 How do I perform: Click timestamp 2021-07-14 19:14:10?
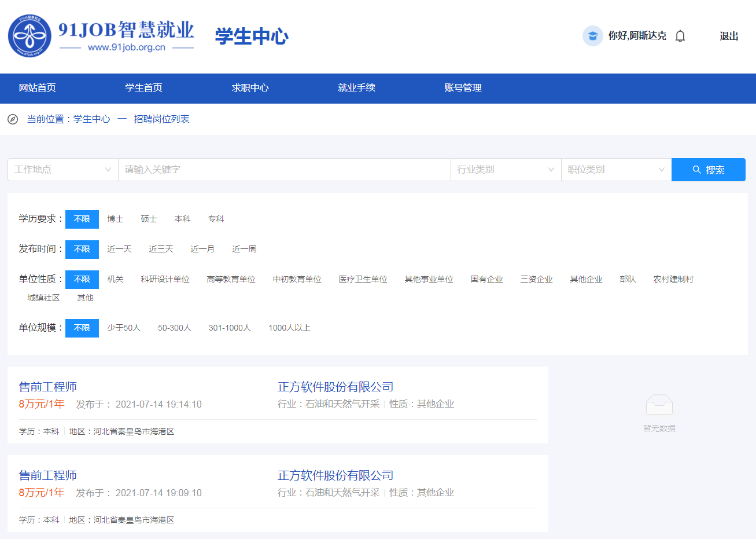click(x=158, y=405)
